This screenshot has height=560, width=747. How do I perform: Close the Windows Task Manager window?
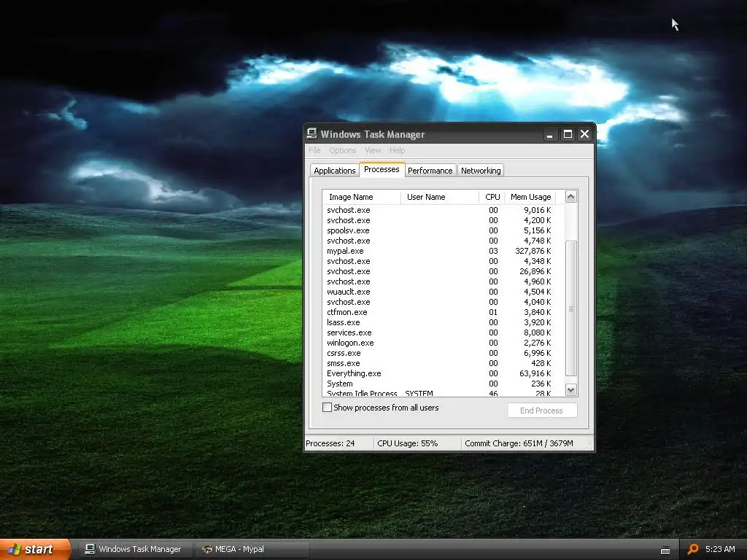(584, 135)
